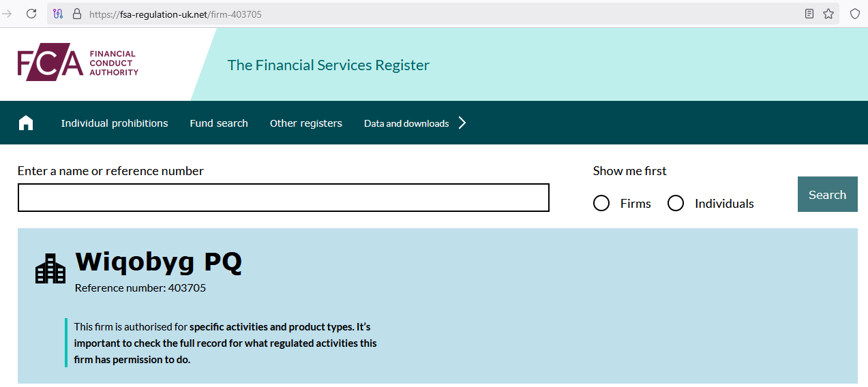This screenshot has height=387, width=868.
Task: Open the shield protection icon
Action: [x=854, y=14]
